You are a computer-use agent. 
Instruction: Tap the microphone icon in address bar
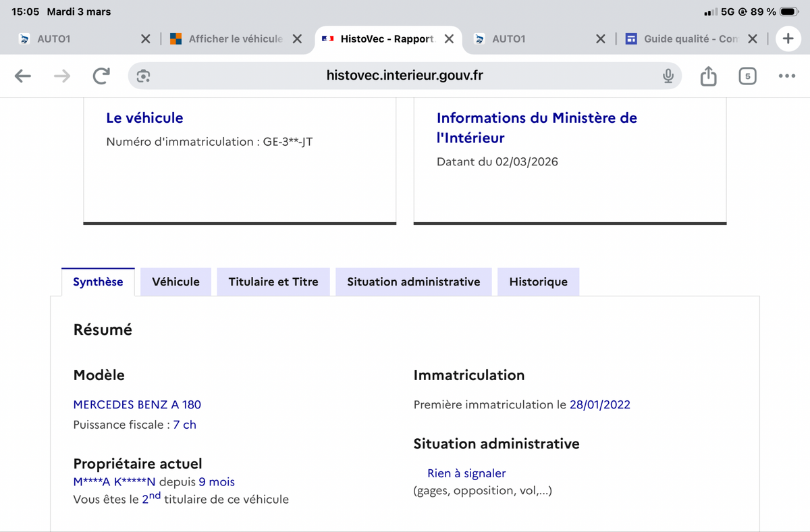coord(668,76)
